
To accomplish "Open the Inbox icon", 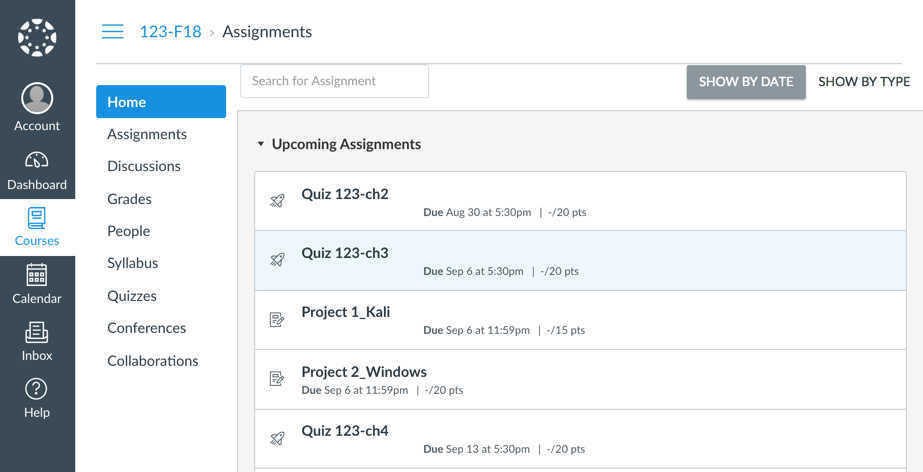I will [37, 332].
